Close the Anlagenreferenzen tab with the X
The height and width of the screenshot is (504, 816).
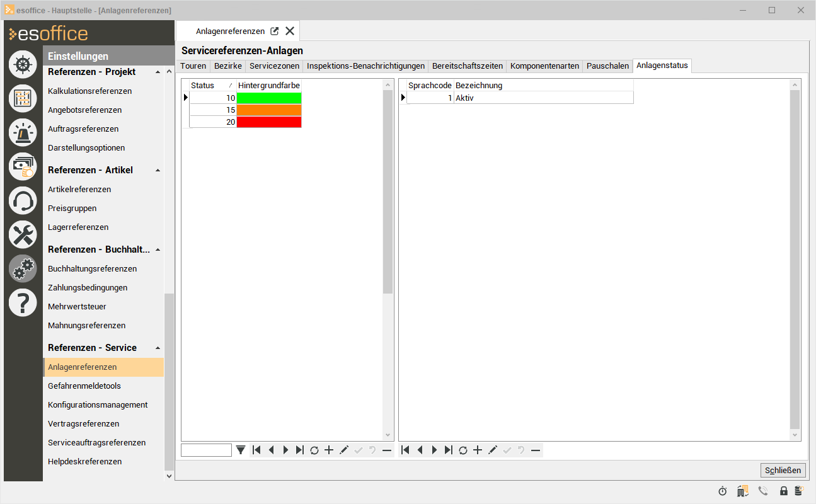tap(290, 31)
